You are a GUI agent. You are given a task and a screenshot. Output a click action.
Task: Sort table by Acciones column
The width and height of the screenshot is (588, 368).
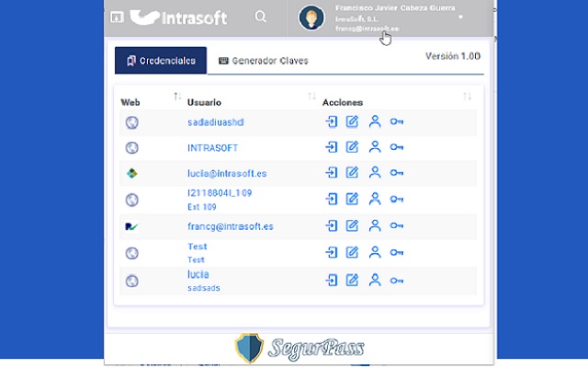pyautogui.click(x=468, y=97)
